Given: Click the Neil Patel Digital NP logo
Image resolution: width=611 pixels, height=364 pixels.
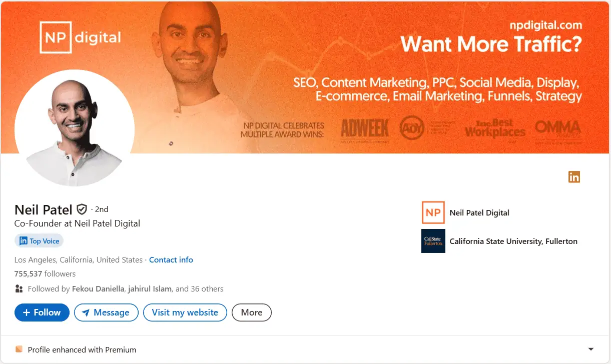Looking at the screenshot, I should pos(433,212).
